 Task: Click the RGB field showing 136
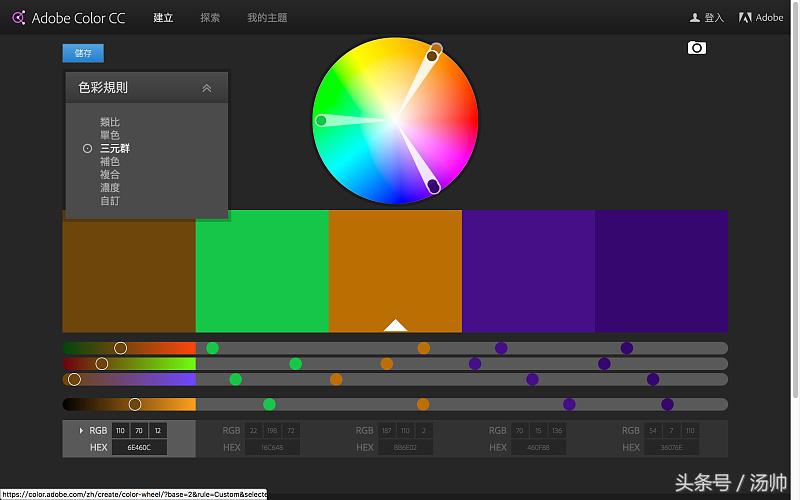coord(557,431)
